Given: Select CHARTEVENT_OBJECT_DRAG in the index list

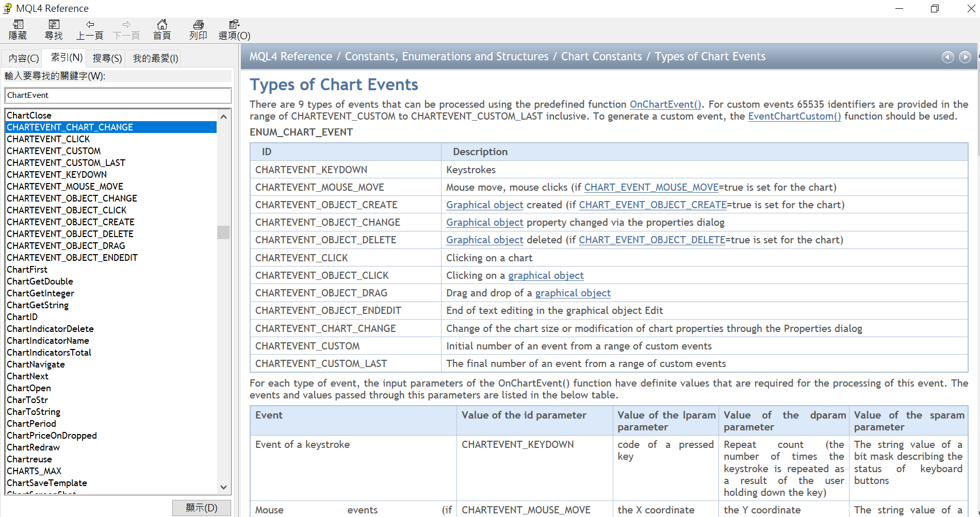Looking at the screenshot, I should [x=111, y=246].
